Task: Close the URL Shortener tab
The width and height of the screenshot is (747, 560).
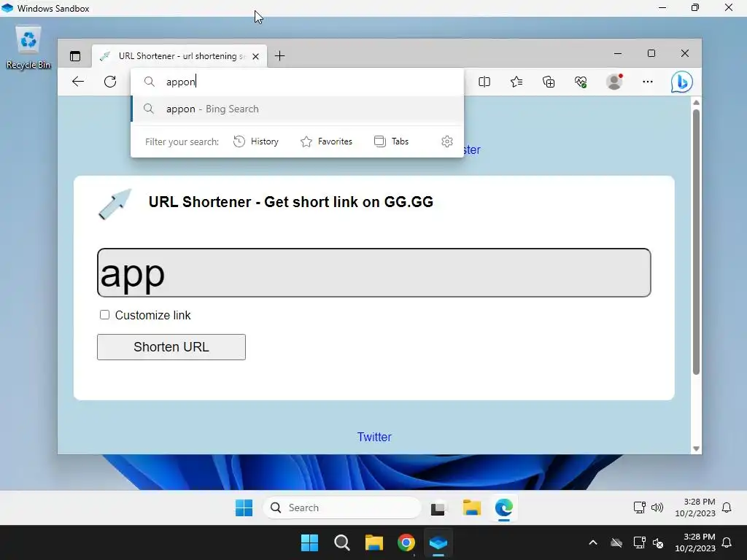Action: point(256,56)
